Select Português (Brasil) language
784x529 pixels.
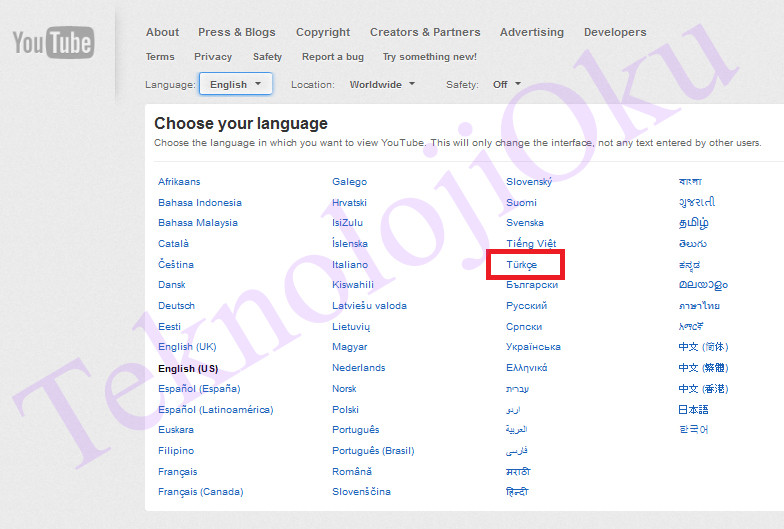click(373, 450)
